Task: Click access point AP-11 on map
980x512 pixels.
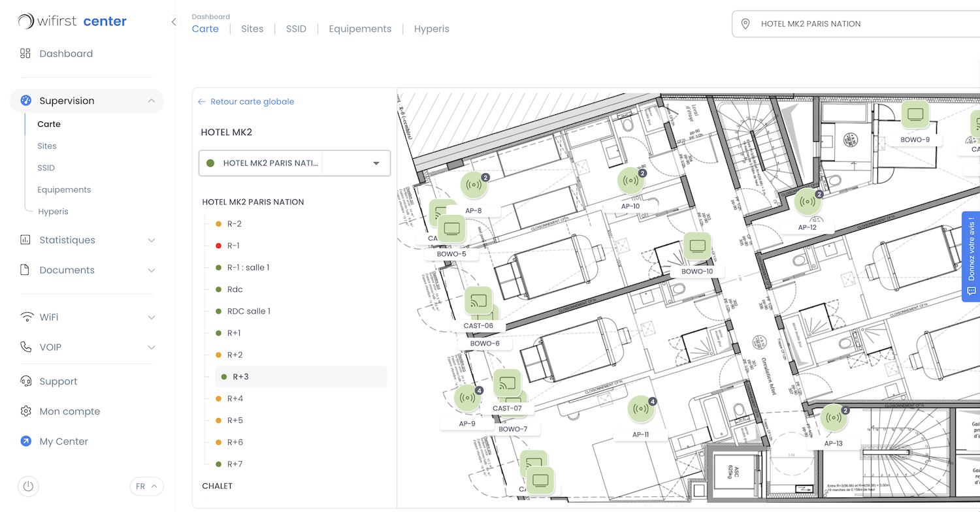Action: [642, 409]
